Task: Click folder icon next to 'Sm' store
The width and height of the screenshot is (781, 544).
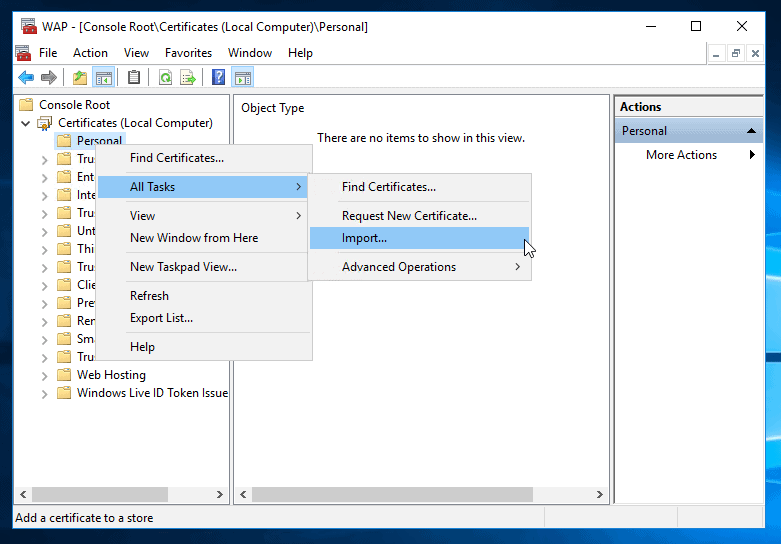Action: (64, 339)
